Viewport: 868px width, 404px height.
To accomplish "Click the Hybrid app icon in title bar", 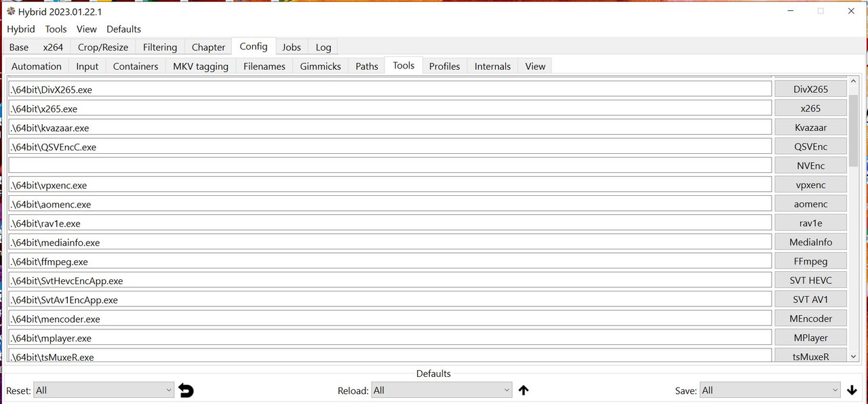I will click(11, 12).
